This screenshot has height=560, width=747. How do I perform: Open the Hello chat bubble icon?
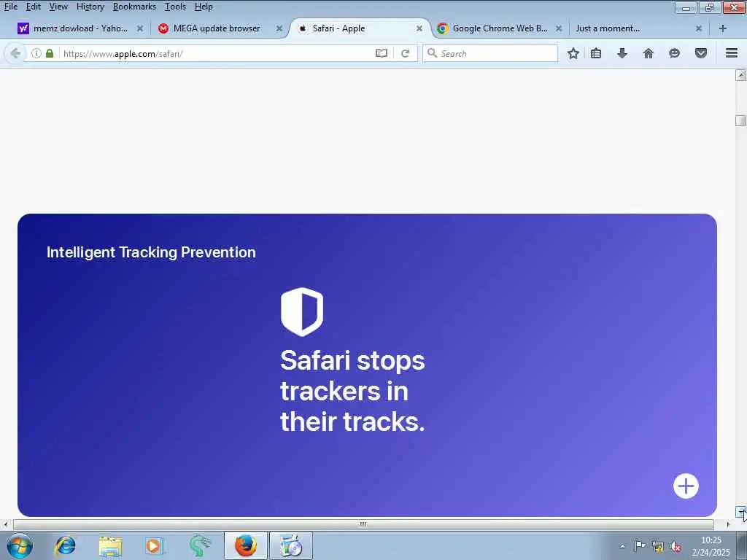click(x=674, y=53)
